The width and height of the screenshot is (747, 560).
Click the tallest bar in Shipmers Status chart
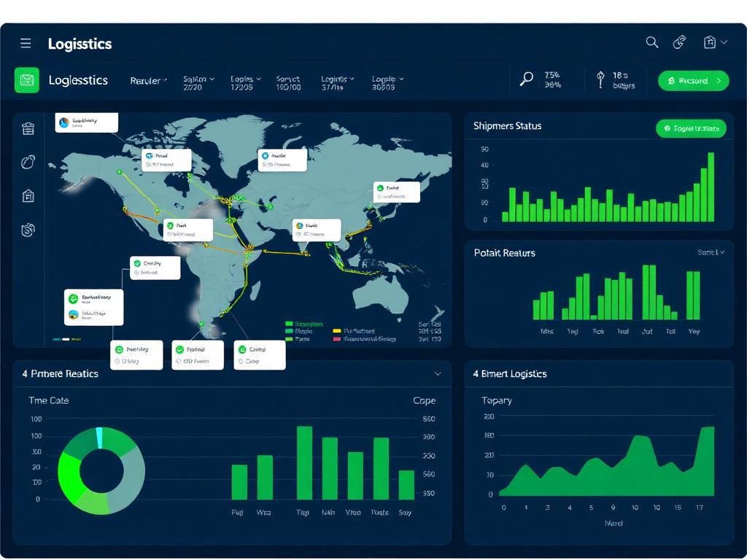click(x=711, y=187)
